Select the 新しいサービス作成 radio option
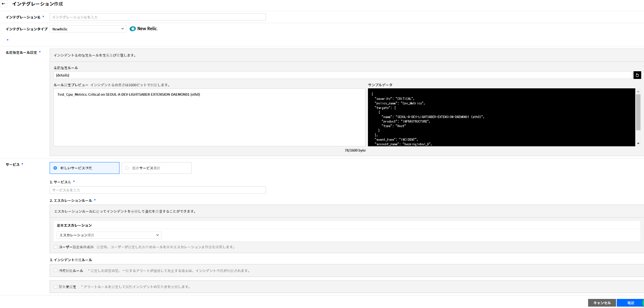Screen dimensions: 644x308 click(55, 168)
